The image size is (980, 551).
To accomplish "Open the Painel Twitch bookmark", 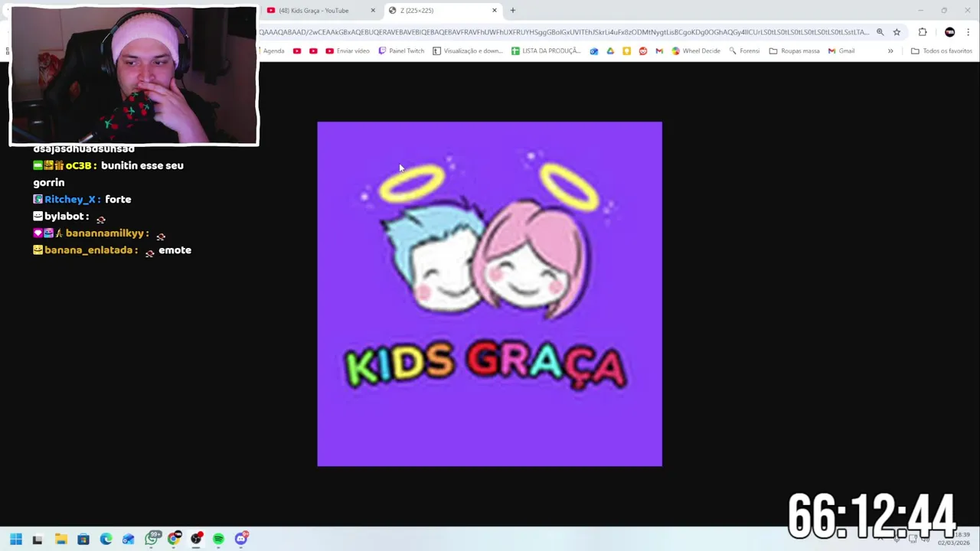I will click(x=401, y=51).
